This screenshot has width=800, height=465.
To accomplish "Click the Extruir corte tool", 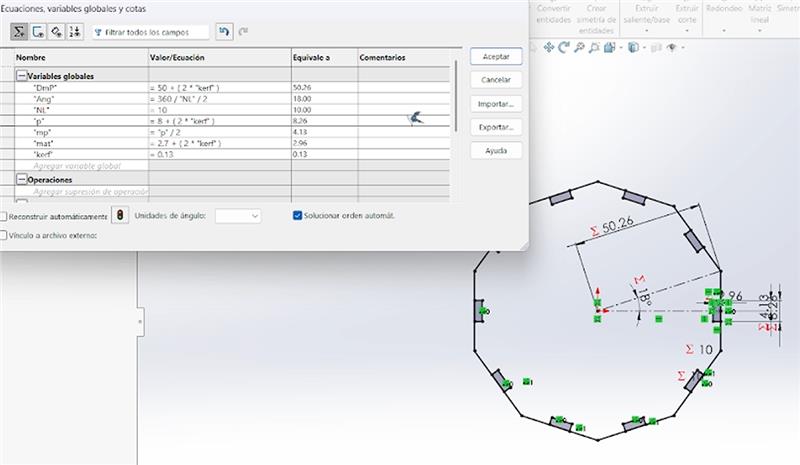I will 687,14.
